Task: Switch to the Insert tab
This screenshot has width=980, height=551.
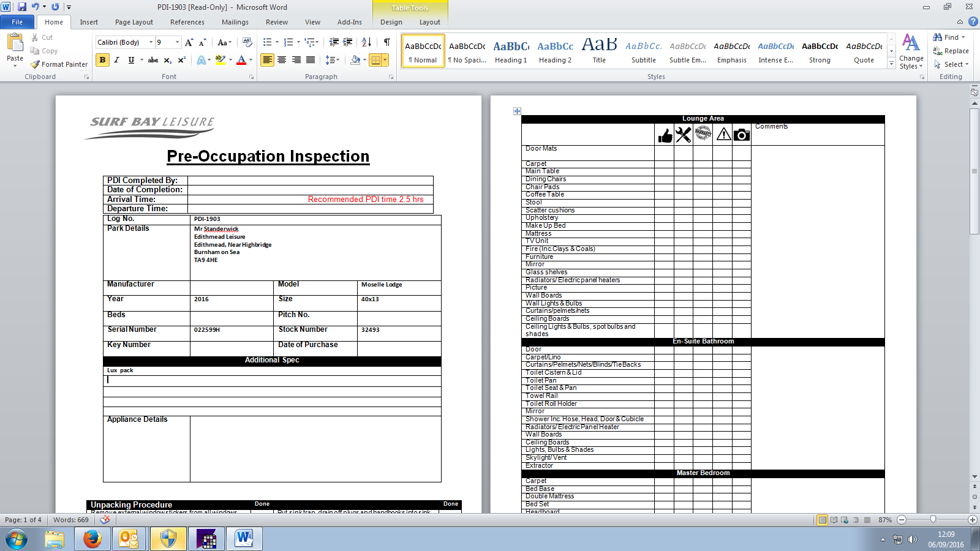Action: click(x=89, y=22)
